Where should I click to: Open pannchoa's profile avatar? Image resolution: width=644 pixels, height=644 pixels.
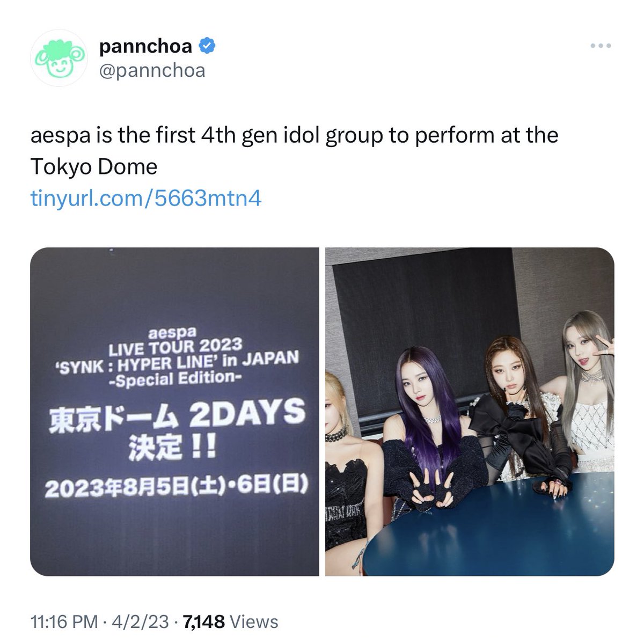point(57,58)
